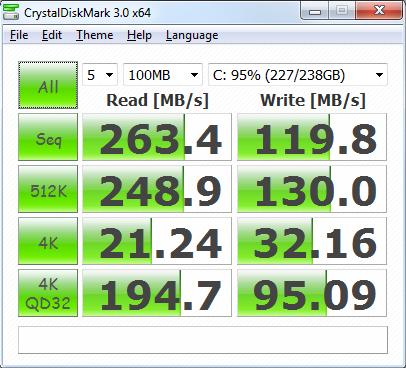Image resolution: width=406 pixels, height=368 pixels.
Task: Open the Edit menu
Action: [x=52, y=35]
